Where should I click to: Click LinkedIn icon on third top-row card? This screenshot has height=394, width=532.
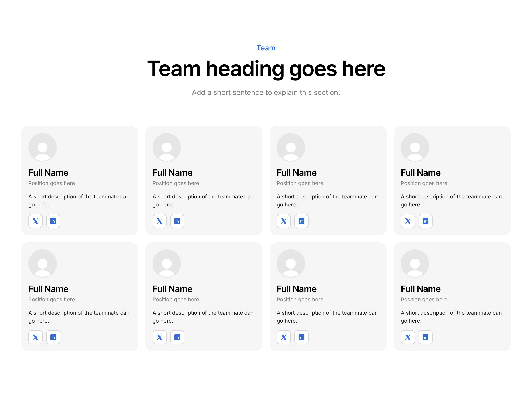(301, 221)
